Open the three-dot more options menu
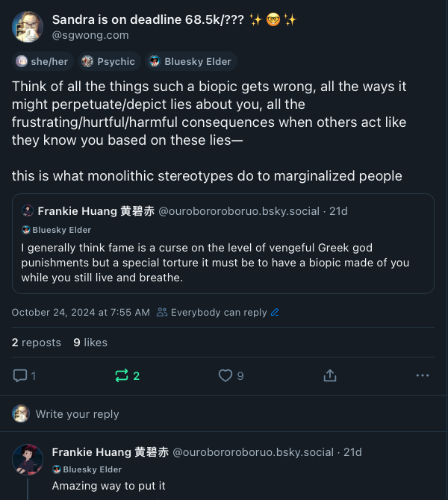Viewport: 448px width, 500px height. pyautogui.click(x=423, y=376)
